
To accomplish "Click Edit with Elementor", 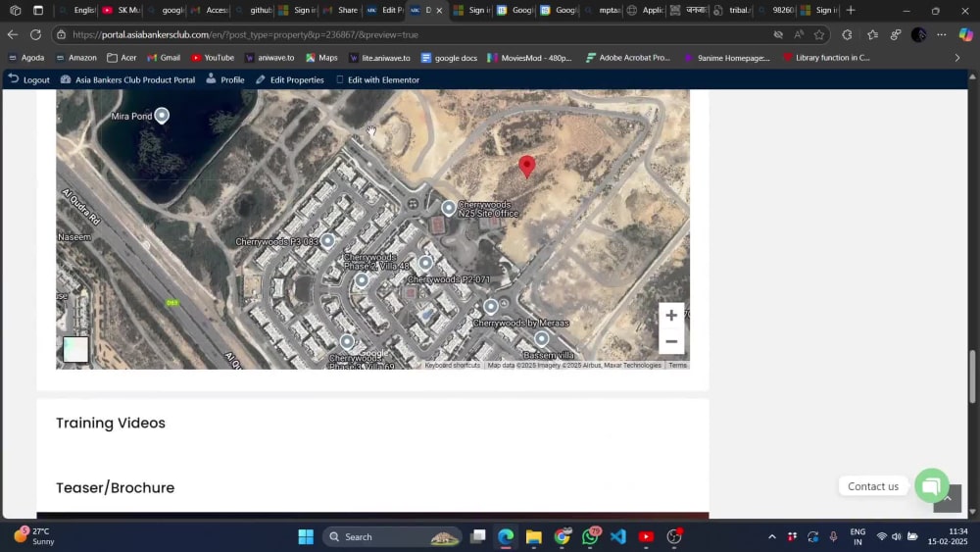I will [377, 79].
